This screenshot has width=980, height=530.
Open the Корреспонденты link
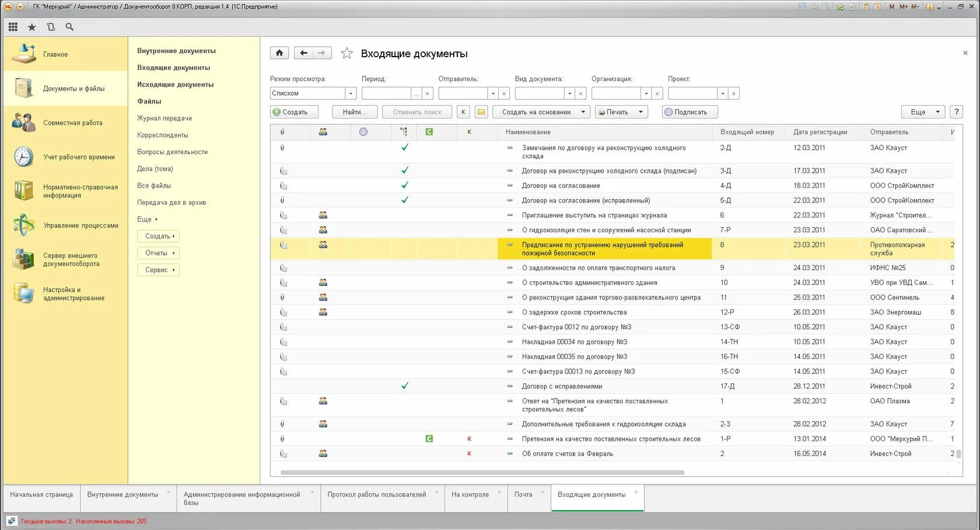[x=163, y=135]
